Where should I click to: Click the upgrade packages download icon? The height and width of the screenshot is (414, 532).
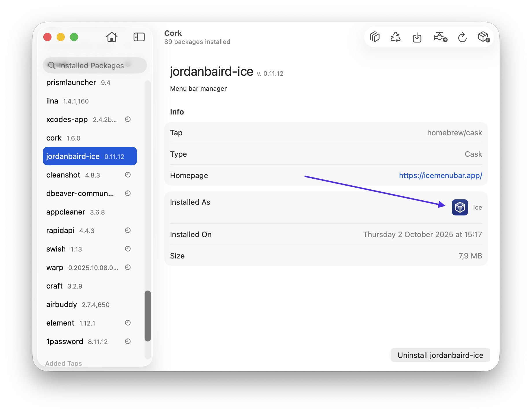pos(417,37)
